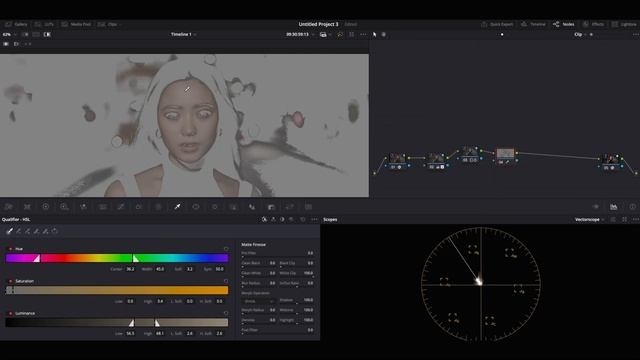
Task: Open the Tracker palette
Action: (215, 207)
